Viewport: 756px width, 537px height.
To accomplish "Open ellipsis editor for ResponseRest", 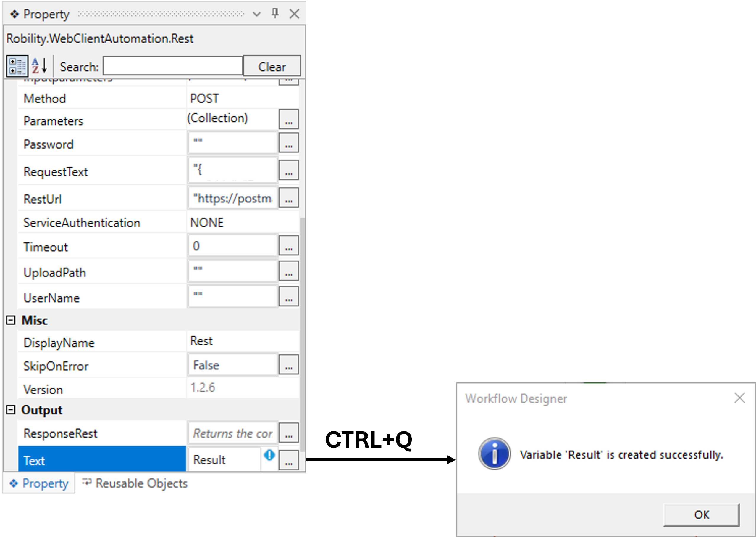I will point(288,433).
